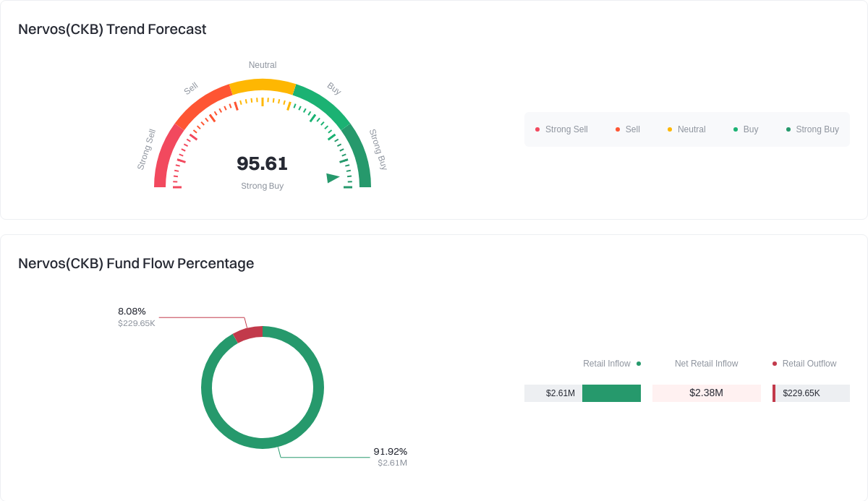Click the 8.08% donut chart label
The width and height of the screenshot is (868, 501).
click(x=132, y=312)
